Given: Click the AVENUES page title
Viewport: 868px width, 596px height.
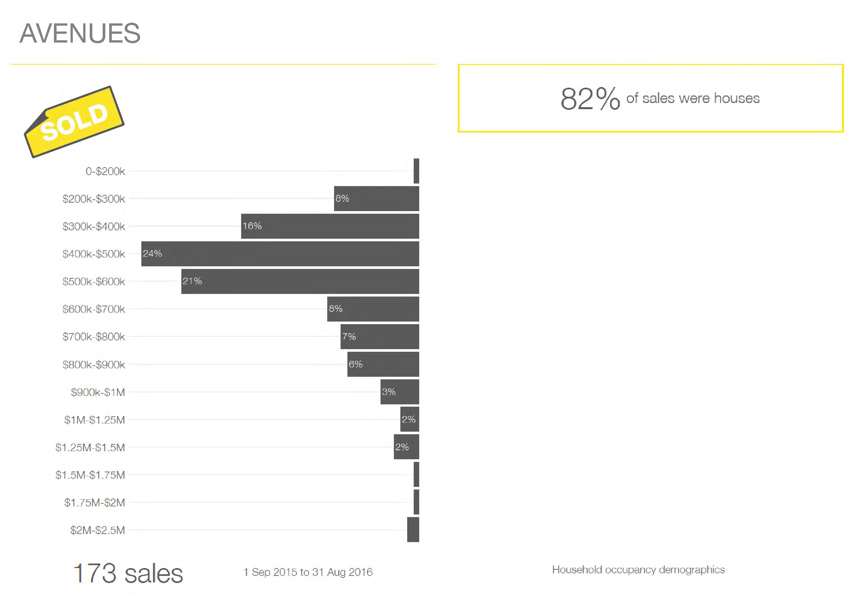Looking at the screenshot, I should point(80,33).
